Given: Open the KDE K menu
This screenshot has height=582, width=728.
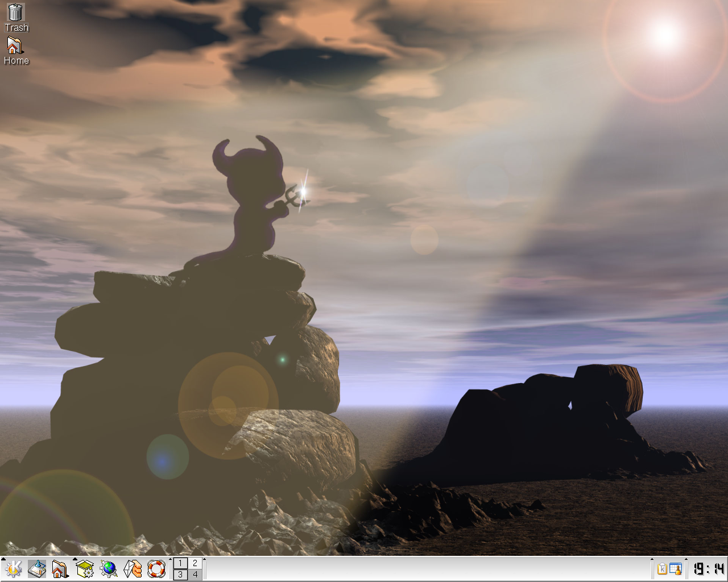Looking at the screenshot, I should pos(13,569).
